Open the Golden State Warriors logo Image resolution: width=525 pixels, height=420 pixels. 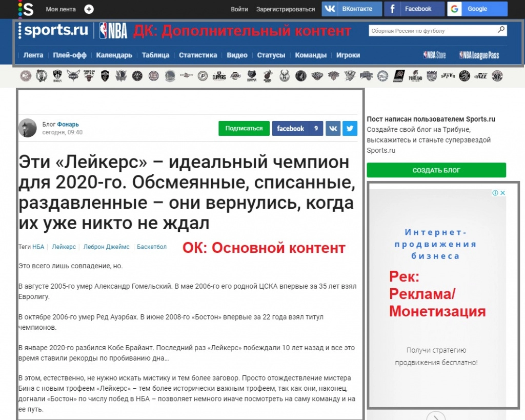pos(170,76)
